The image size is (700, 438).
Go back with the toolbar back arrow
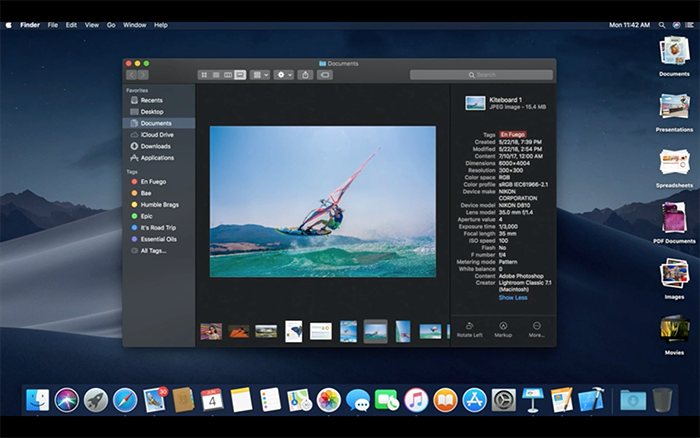pyautogui.click(x=132, y=75)
